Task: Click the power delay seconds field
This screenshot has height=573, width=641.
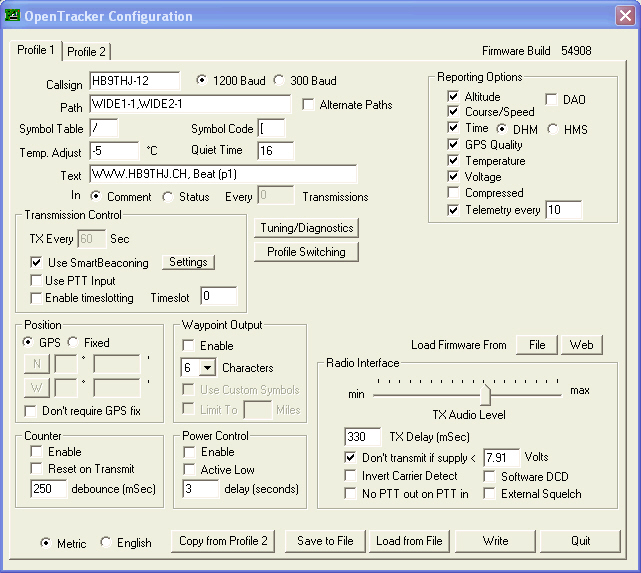Action: (x=201, y=489)
